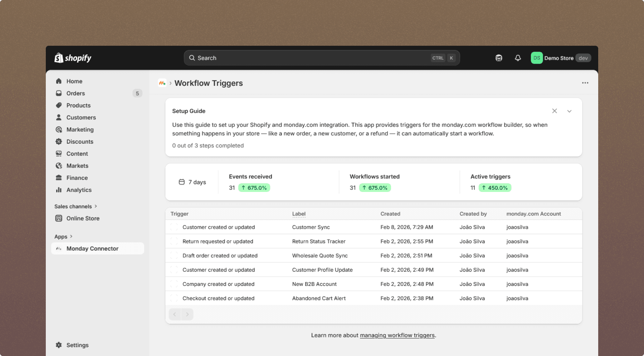This screenshot has width=644, height=356.
Task: Click the Home sidebar icon
Action: pos(59,81)
